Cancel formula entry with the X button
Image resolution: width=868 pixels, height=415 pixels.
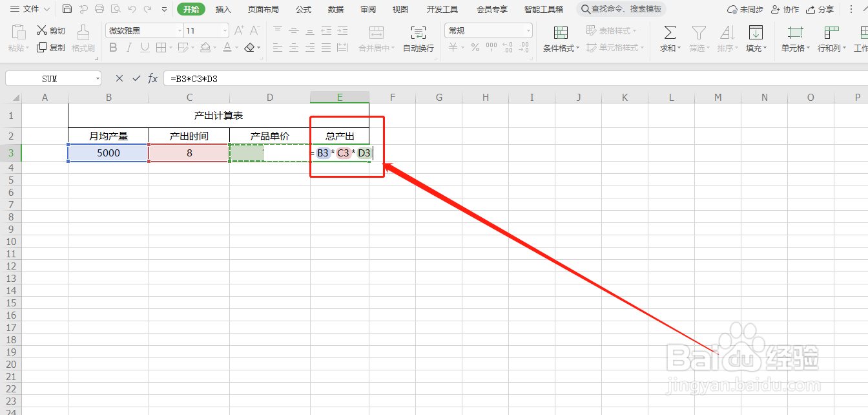119,78
